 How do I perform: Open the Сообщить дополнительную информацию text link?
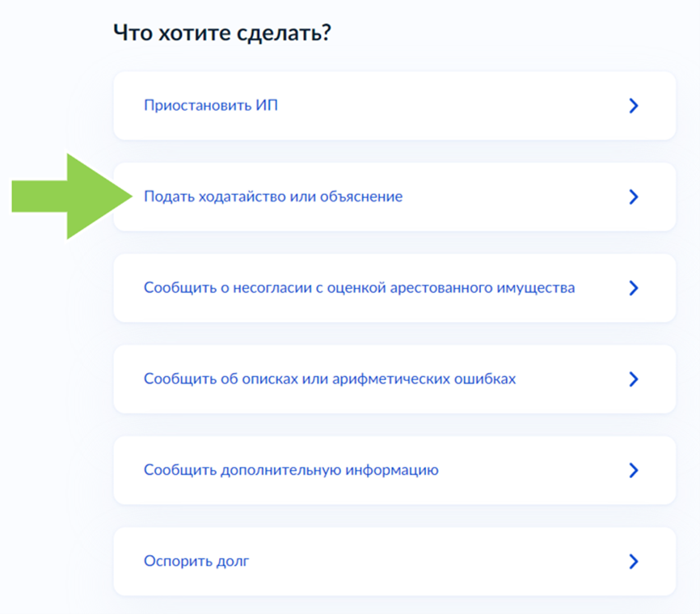coord(291,470)
